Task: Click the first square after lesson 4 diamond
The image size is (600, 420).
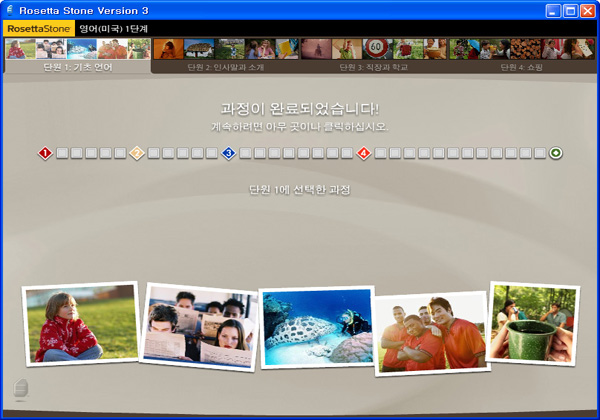Action: pyautogui.click(x=380, y=153)
